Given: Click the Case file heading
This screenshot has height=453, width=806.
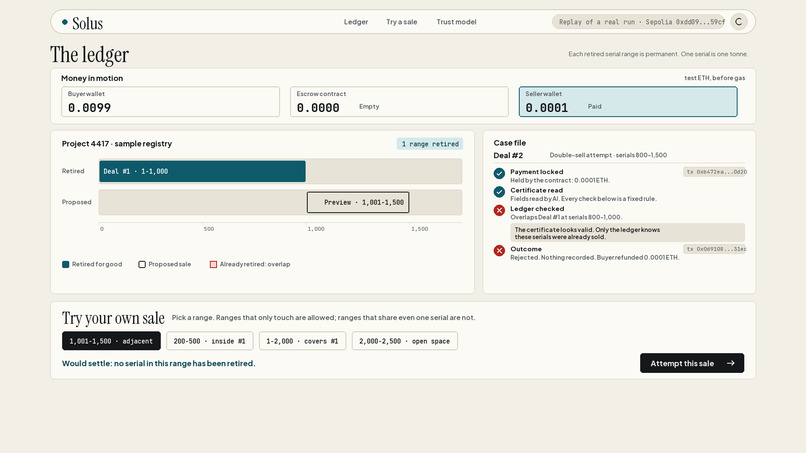Looking at the screenshot, I should (x=509, y=142).
